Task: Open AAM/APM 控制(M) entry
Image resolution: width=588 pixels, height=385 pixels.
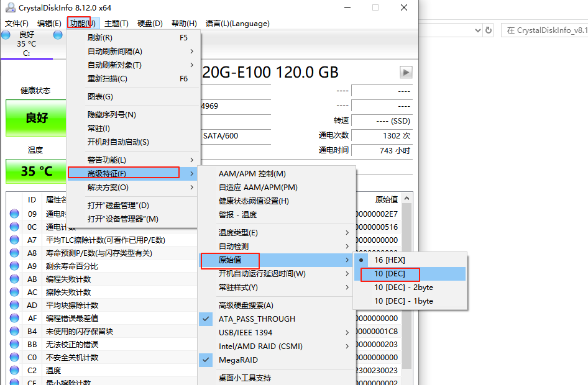Action: pyautogui.click(x=277, y=174)
